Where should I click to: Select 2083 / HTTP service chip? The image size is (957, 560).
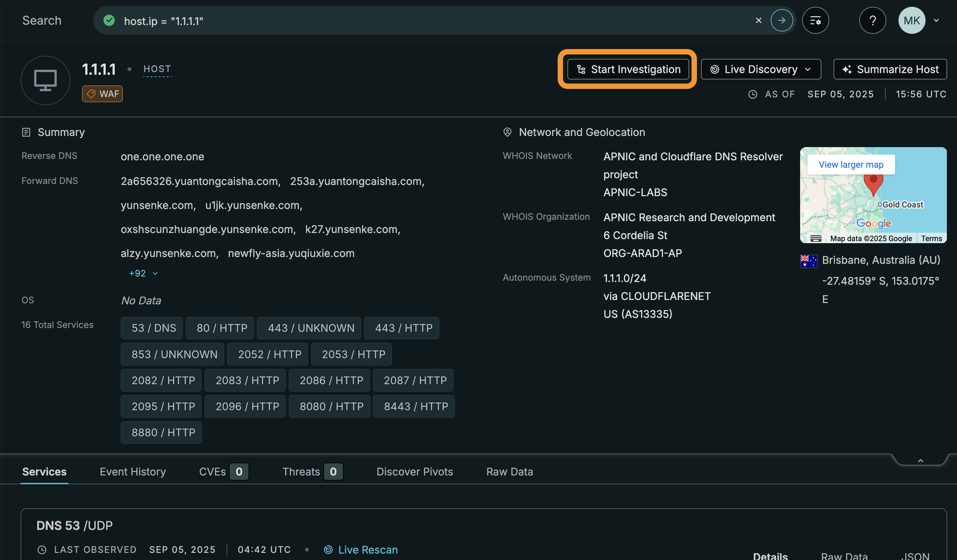click(245, 380)
